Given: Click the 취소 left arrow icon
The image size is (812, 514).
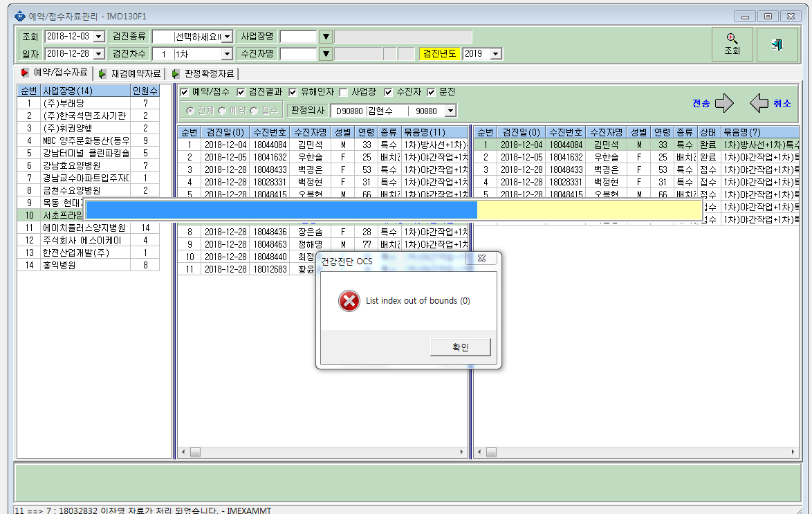Looking at the screenshot, I should point(759,103).
